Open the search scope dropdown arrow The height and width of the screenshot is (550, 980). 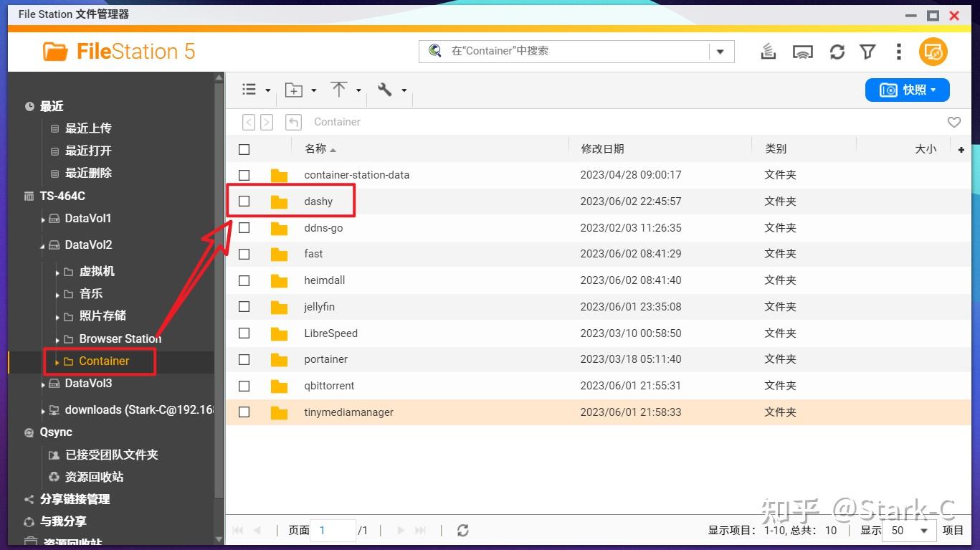click(x=720, y=51)
